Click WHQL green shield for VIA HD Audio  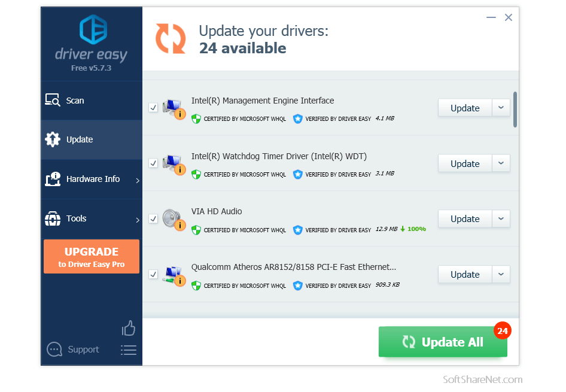(196, 230)
